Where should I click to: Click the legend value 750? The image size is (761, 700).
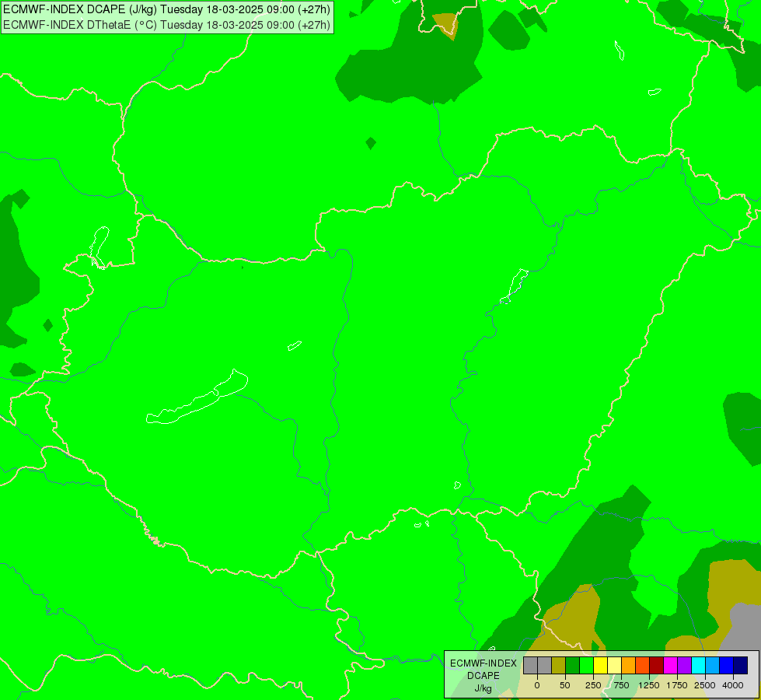click(x=621, y=685)
